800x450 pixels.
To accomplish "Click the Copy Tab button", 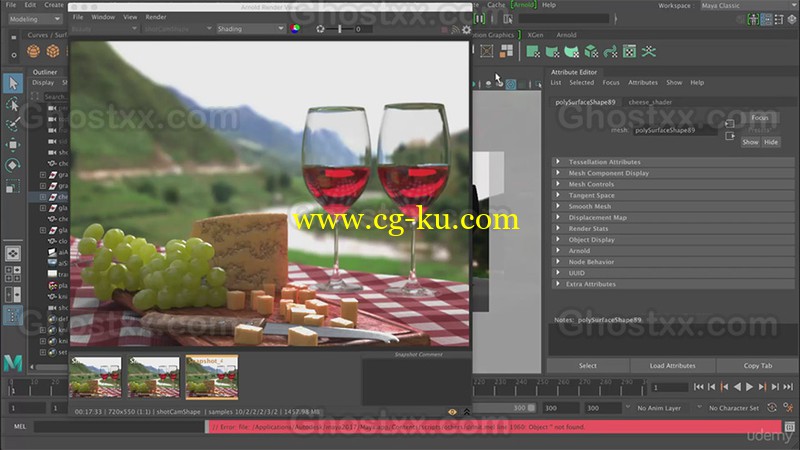I will pos(758,365).
